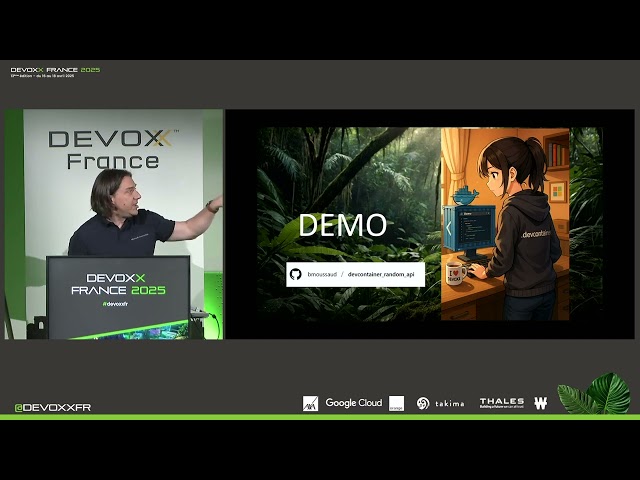Select the speaker camera video panel
The height and width of the screenshot is (480, 640).
pos(114,224)
